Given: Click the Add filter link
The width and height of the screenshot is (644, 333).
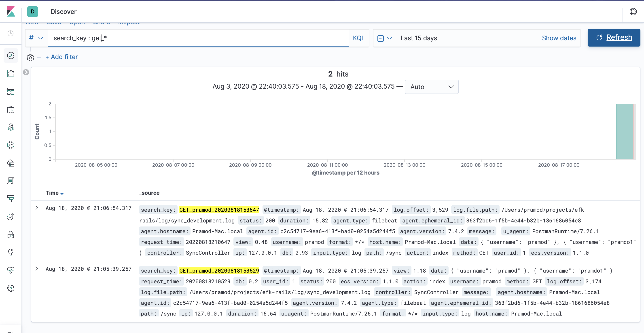Looking at the screenshot, I should coord(61,57).
